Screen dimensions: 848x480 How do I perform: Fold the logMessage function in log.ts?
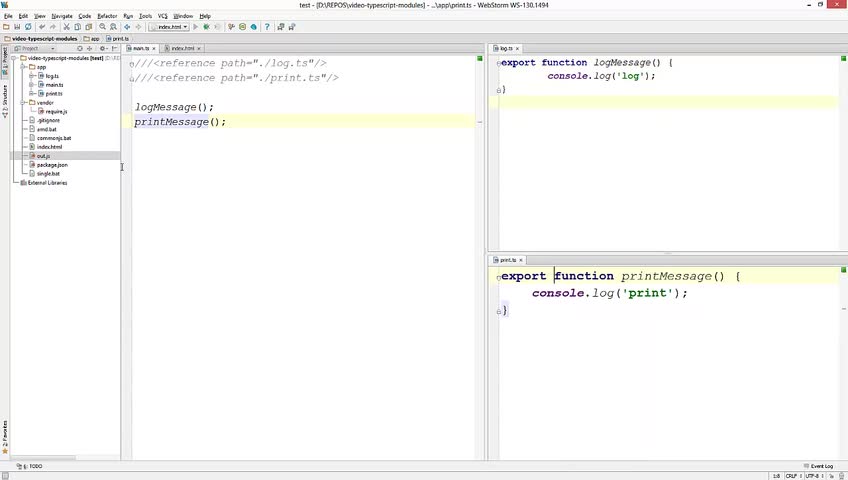tap(498, 63)
